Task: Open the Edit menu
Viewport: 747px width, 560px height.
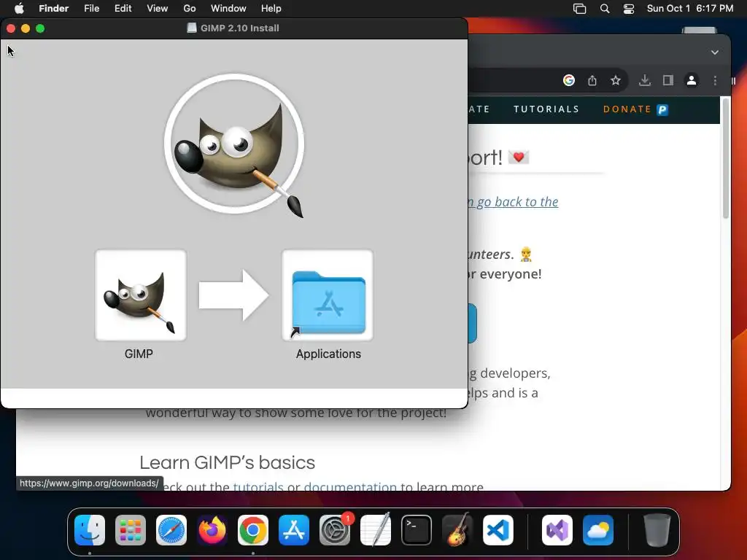Action: point(123,9)
